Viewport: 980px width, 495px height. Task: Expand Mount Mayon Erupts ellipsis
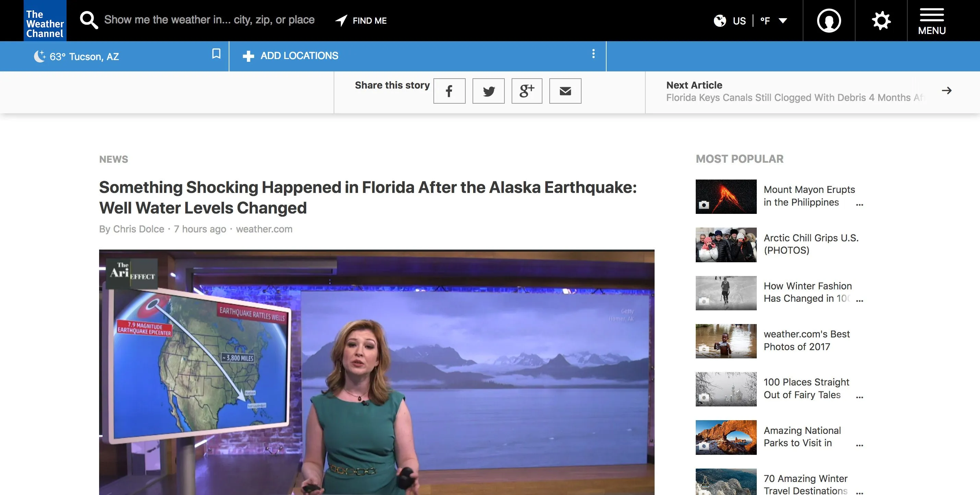tap(859, 204)
